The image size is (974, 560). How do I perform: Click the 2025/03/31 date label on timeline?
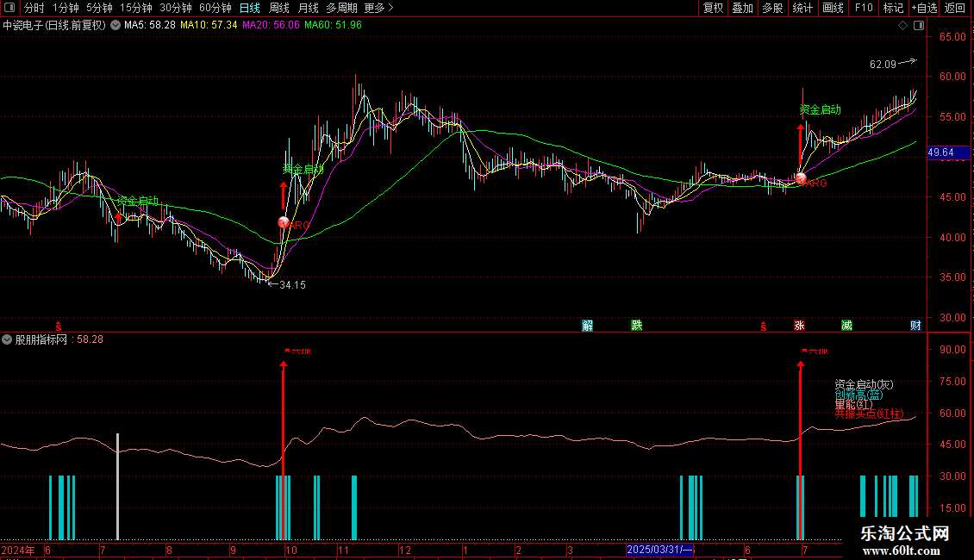659,550
